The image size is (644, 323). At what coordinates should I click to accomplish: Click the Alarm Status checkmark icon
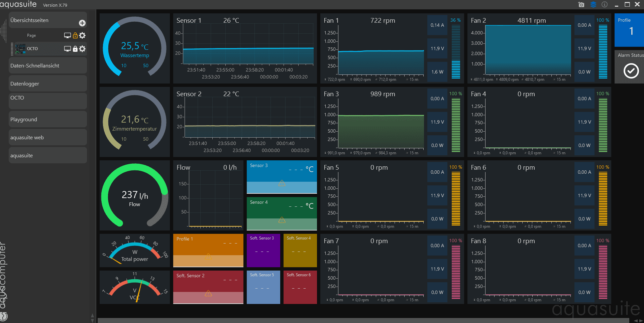pyautogui.click(x=631, y=71)
